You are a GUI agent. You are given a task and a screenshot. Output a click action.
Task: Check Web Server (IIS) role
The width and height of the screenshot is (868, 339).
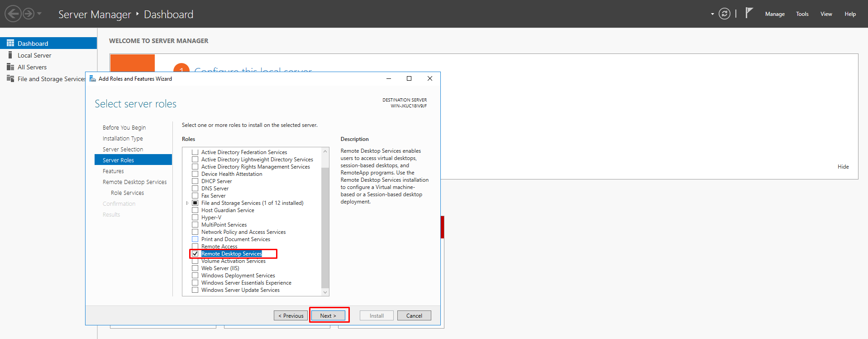(x=195, y=268)
